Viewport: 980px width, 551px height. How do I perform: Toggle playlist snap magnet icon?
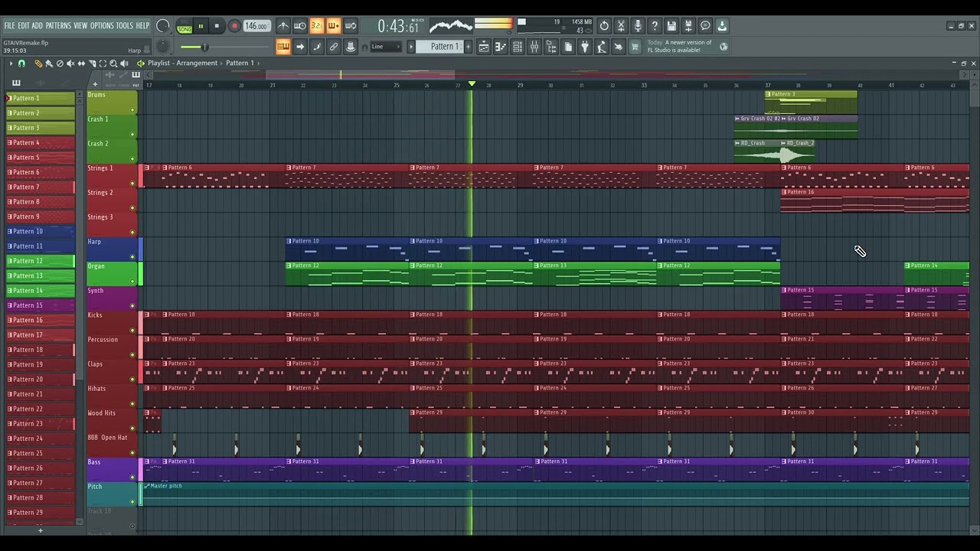coord(21,64)
